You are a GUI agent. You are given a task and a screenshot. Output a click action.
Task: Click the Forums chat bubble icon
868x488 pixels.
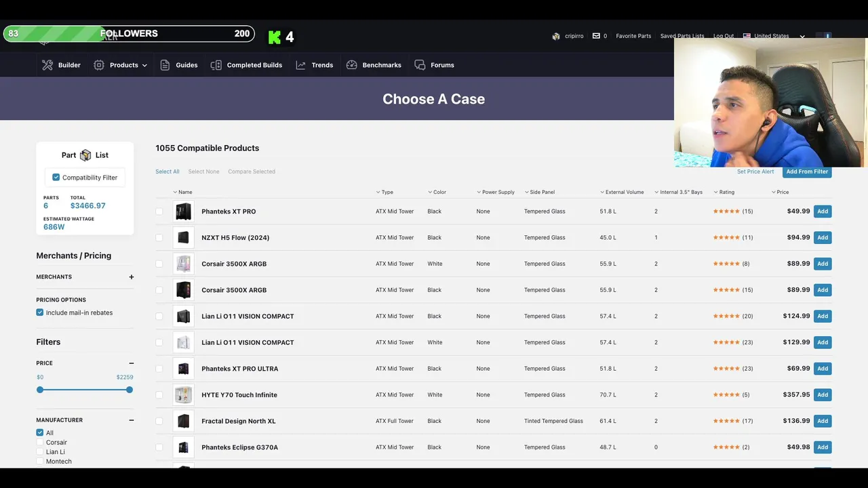[x=420, y=65]
